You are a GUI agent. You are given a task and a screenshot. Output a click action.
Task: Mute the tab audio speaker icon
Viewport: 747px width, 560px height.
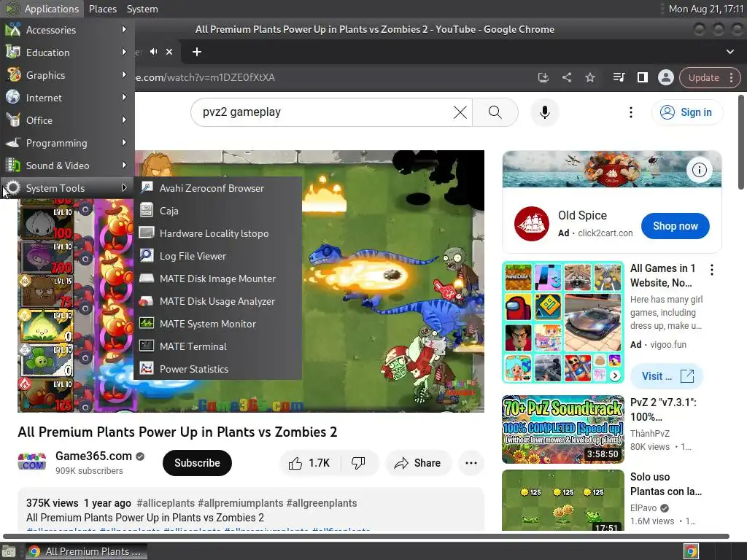[x=153, y=52]
